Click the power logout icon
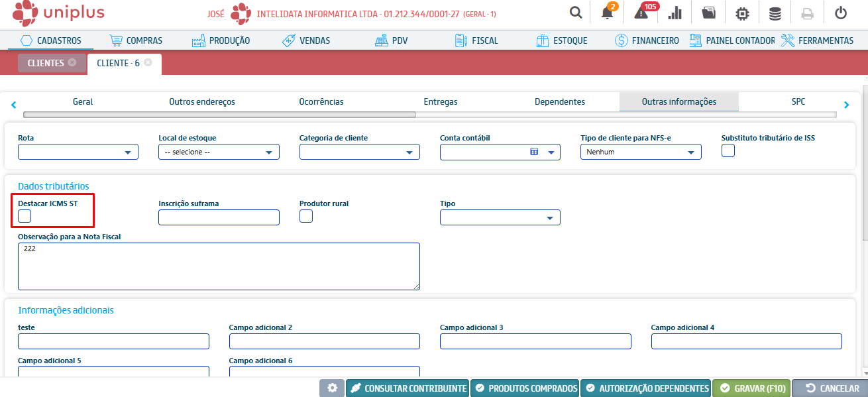This screenshot has height=397, width=868. tap(841, 13)
